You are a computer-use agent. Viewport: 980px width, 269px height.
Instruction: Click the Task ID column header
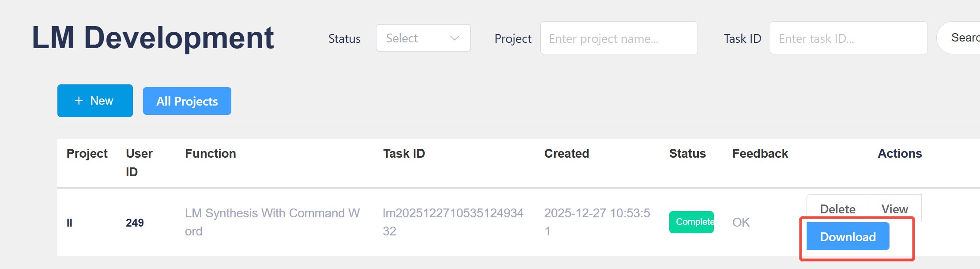pos(403,153)
